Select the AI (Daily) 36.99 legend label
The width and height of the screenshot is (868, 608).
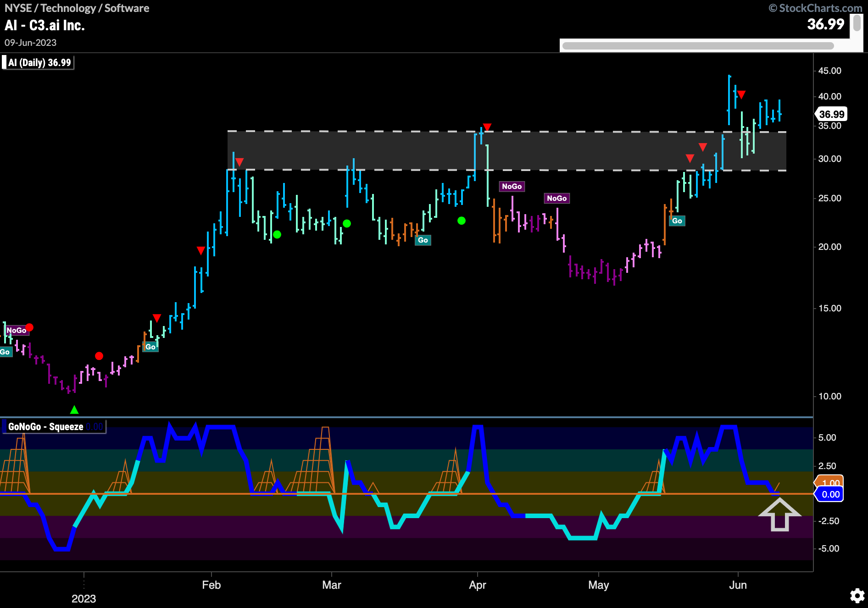(39, 62)
